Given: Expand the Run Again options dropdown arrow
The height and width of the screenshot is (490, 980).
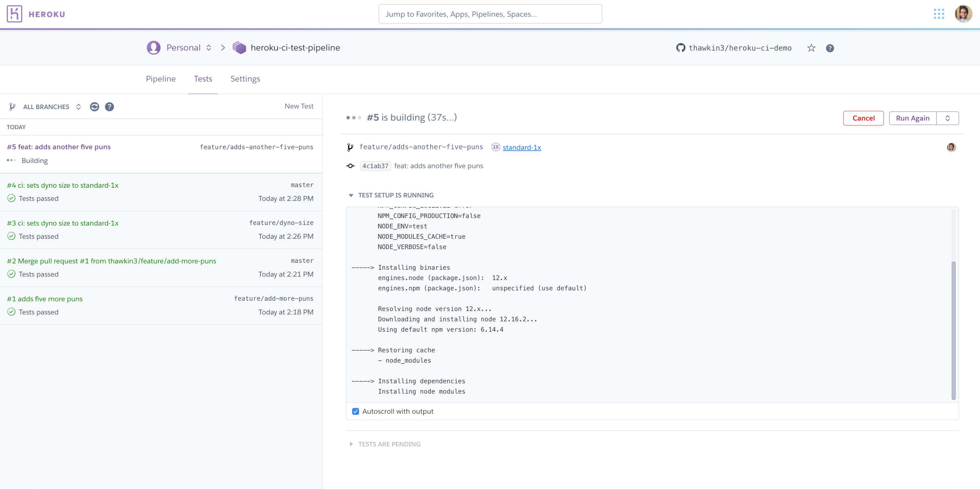Looking at the screenshot, I should [x=947, y=118].
